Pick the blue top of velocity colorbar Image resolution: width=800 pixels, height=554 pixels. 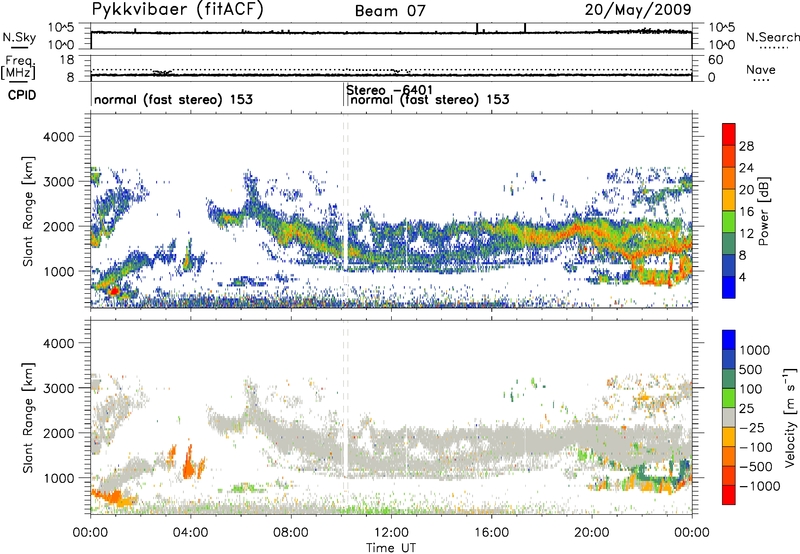tap(729, 339)
